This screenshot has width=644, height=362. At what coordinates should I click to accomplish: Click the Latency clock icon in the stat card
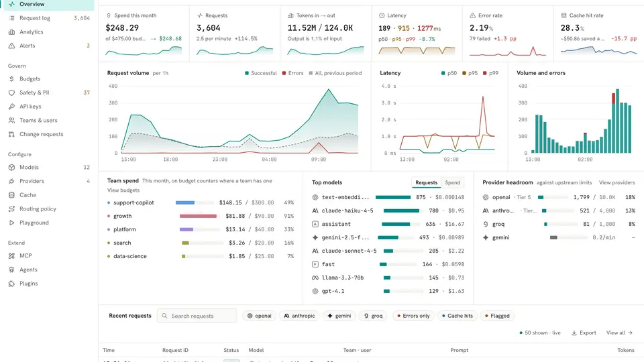click(382, 15)
